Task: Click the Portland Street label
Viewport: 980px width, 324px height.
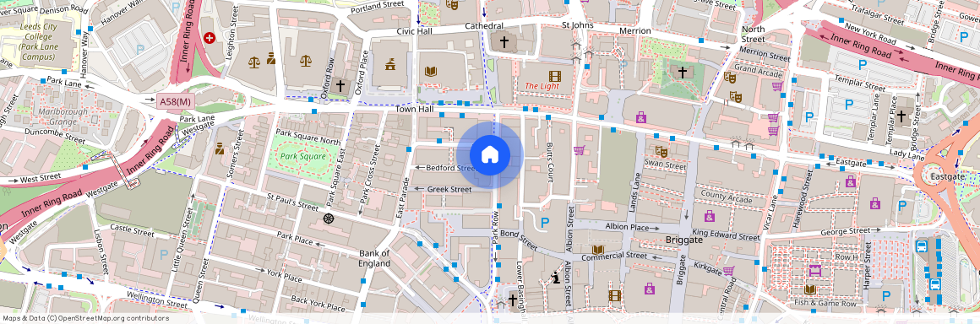Action: [x=377, y=8]
